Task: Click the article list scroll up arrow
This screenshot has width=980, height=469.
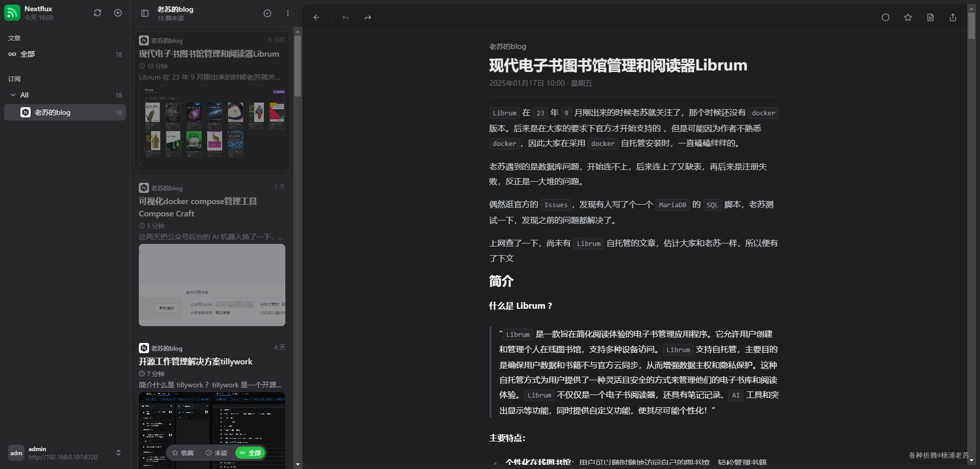Action: (298, 32)
